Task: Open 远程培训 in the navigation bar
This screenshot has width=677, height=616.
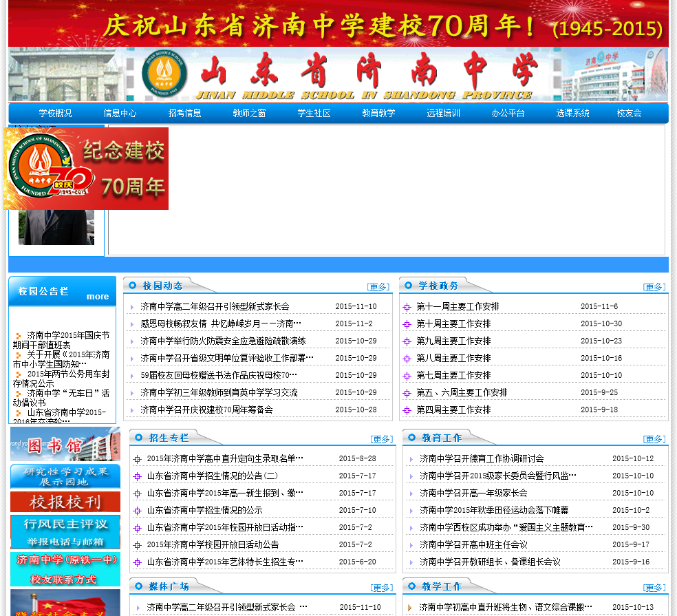Action: (x=443, y=113)
